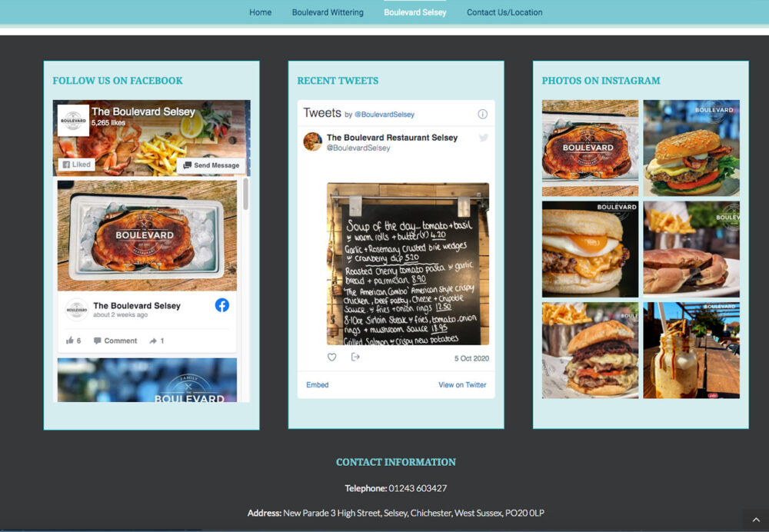
Task: Open the Home menu item
Action: [x=260, y=12]
